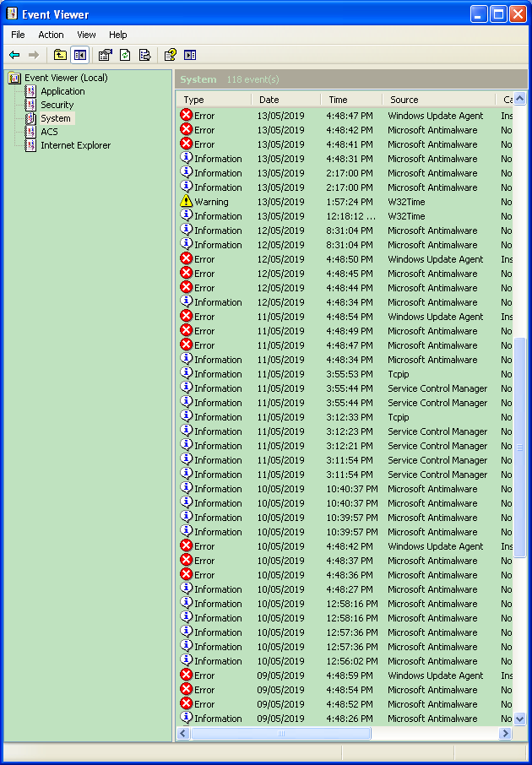532x765 pixels.
Task: Select the Application log in tree
Action: click(x=62, y=91)
